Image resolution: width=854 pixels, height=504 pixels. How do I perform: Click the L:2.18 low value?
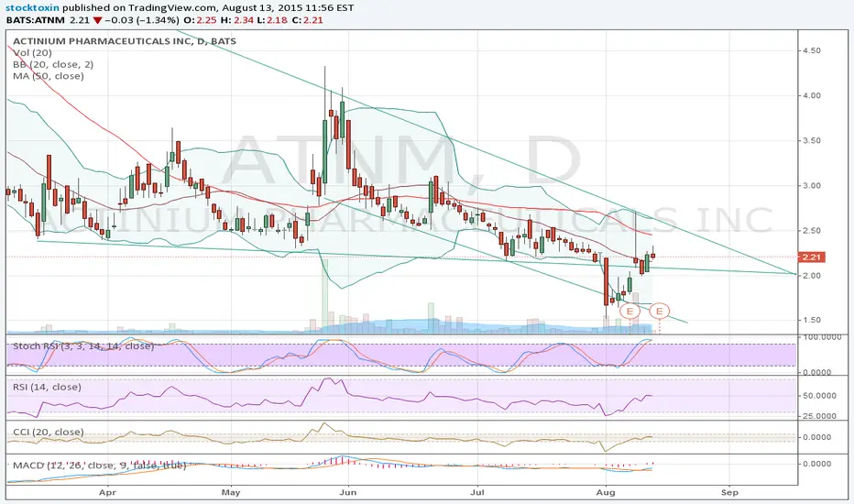[272, 20]
